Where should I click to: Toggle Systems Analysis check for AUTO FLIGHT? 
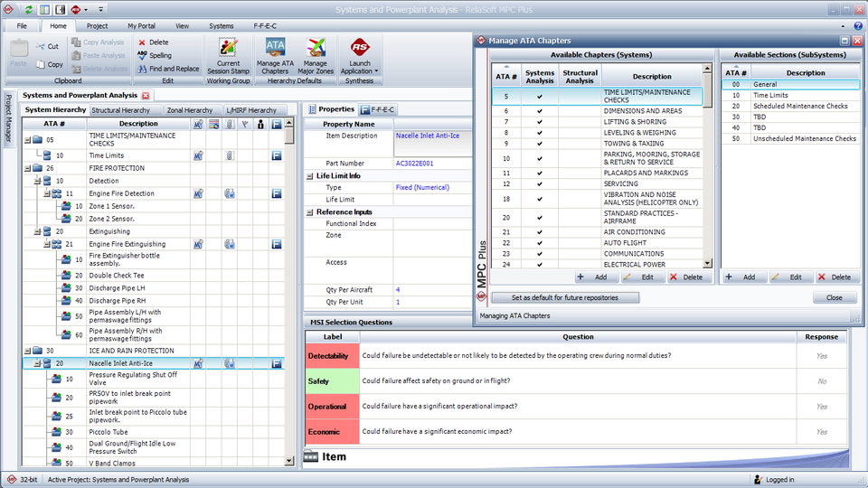(540, 243)
